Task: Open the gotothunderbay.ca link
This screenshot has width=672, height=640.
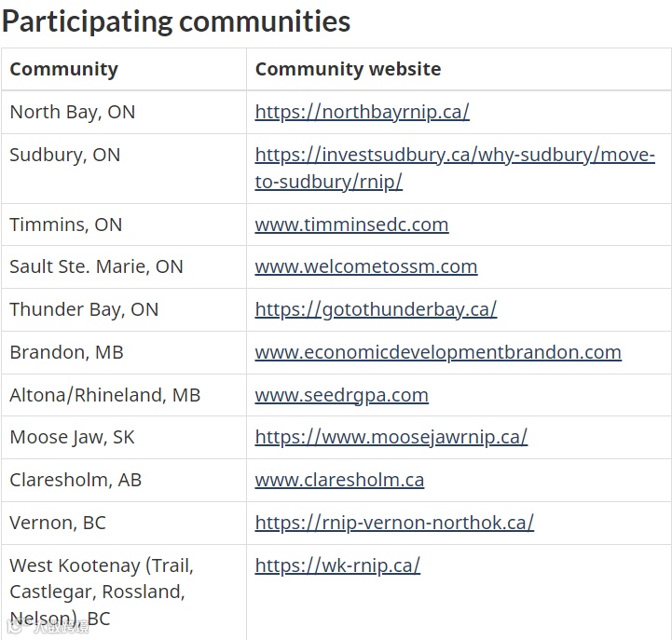Action: (x=376, y=309)
